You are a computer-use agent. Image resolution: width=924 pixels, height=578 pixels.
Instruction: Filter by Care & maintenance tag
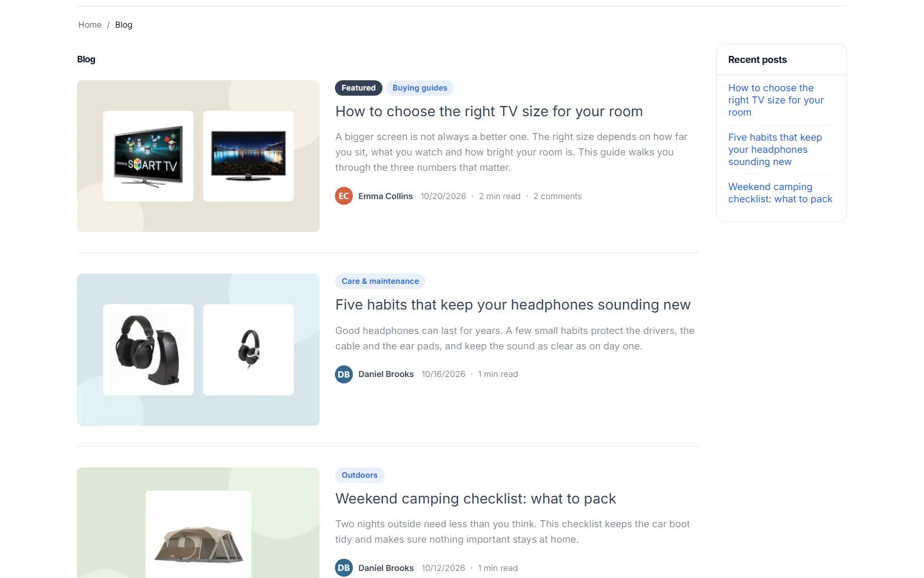coord(380,281)
